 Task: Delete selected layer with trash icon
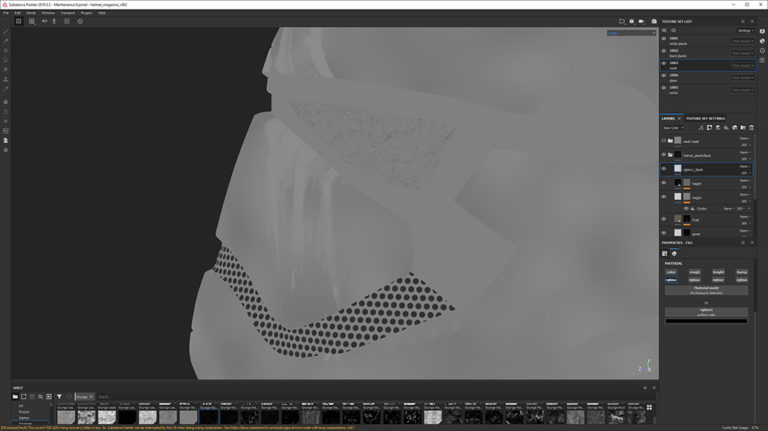point(751,128)
